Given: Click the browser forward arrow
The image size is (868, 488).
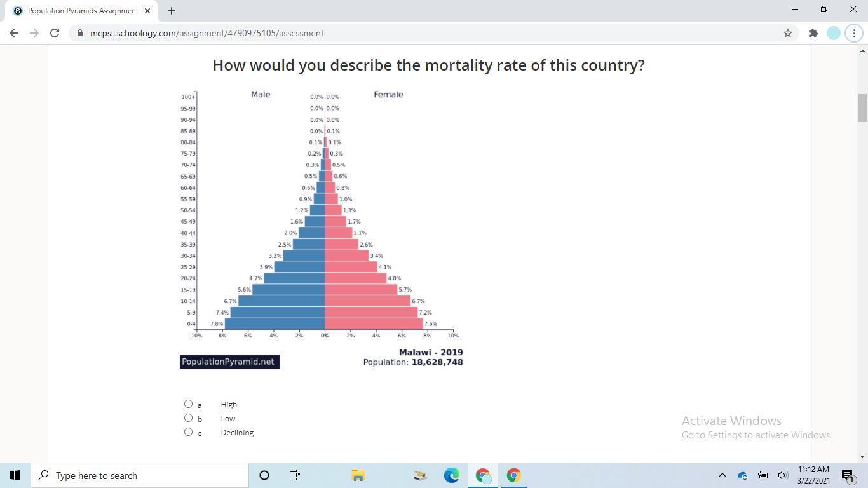Looking at the screenshot, I should point(34,33).
